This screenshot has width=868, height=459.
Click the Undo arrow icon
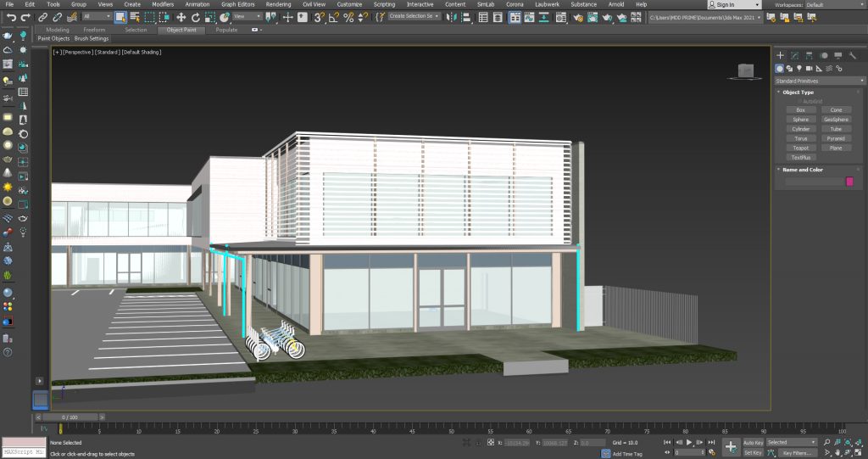tap(10, 17)
